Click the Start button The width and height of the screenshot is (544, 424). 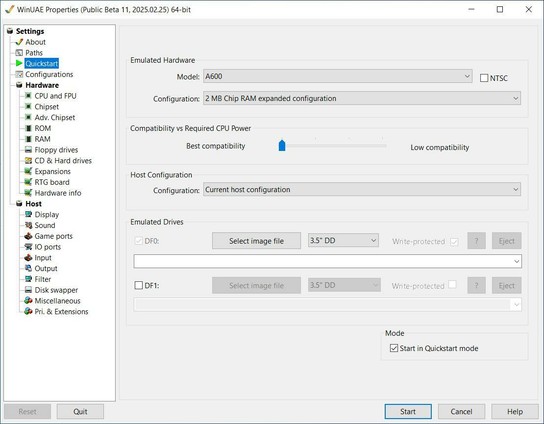pos(408,412)
